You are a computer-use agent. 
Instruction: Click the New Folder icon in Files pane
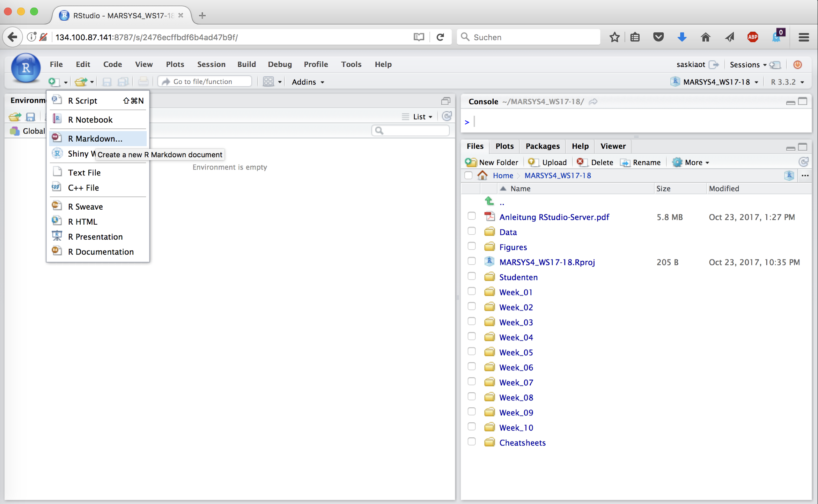[x=471, y=162]
